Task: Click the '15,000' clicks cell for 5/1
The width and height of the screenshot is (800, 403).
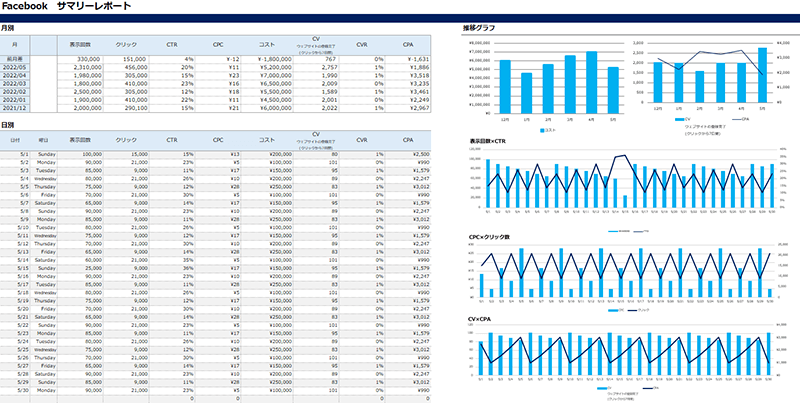Action: [x=126, y=154]
